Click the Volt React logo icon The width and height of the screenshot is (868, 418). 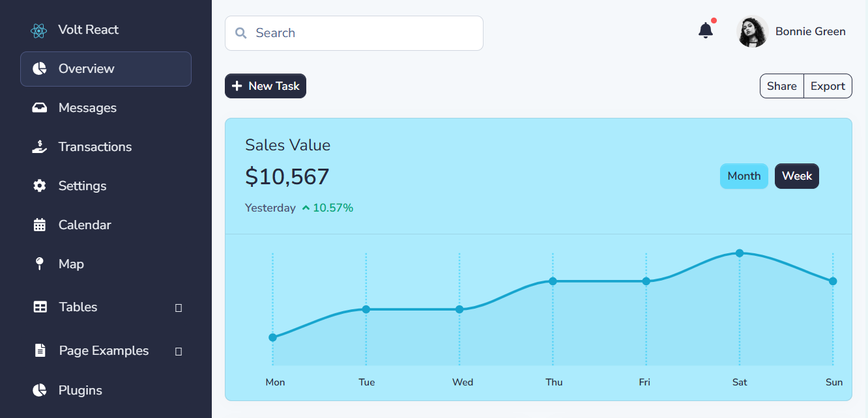(39, 30)
